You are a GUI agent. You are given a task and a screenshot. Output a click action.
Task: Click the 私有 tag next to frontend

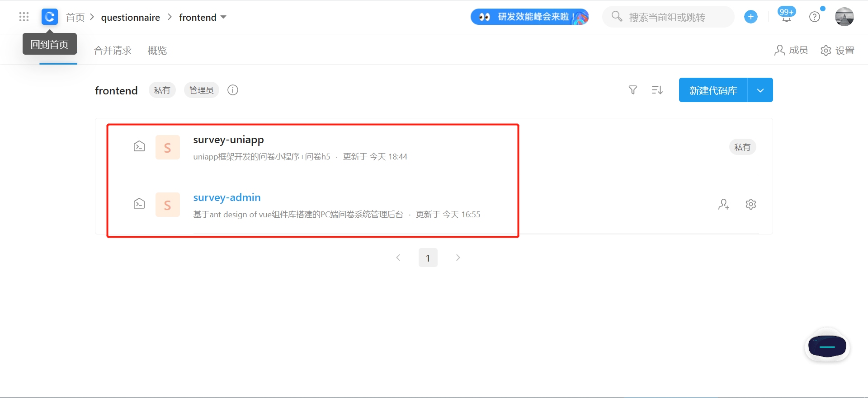[162, 90]
